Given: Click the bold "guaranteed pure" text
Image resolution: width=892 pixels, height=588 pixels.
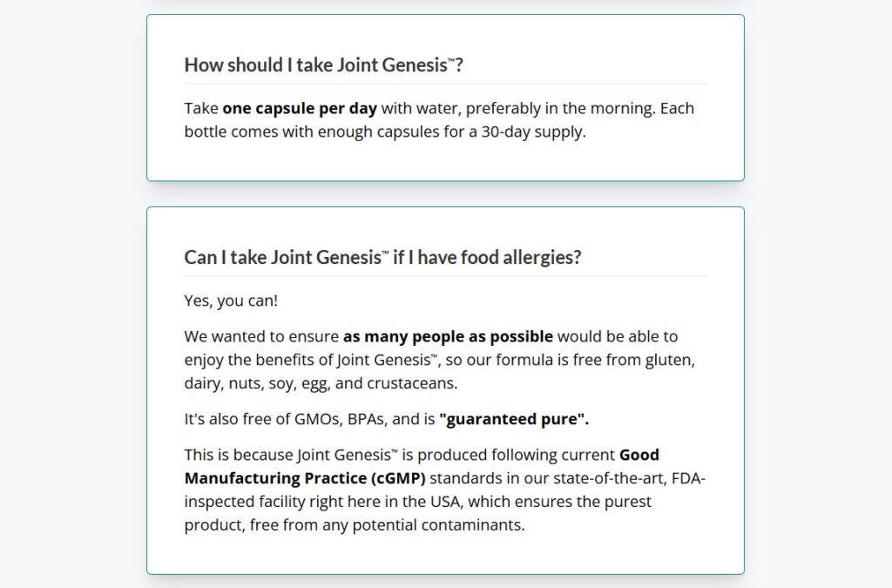Looking at the screenshot, I should point(514,419).
